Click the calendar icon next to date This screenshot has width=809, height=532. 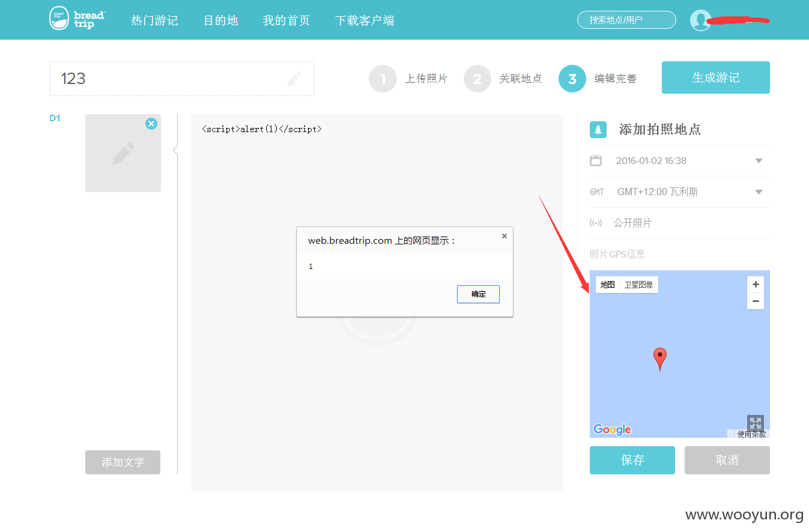click(596, 160)
